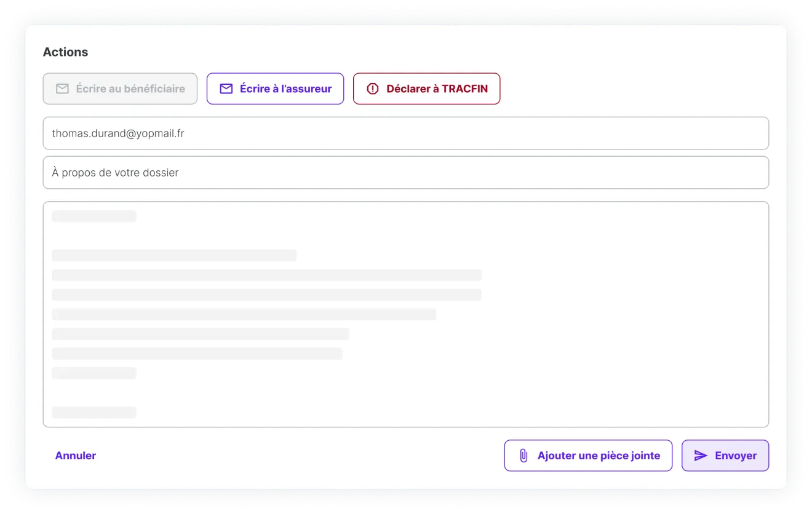Image resolution: width=812 pixels, height=514 pixels.
Task: Click the envelope icon on Écrire au bénéficiaire
Action: click(x=62, y=89)
